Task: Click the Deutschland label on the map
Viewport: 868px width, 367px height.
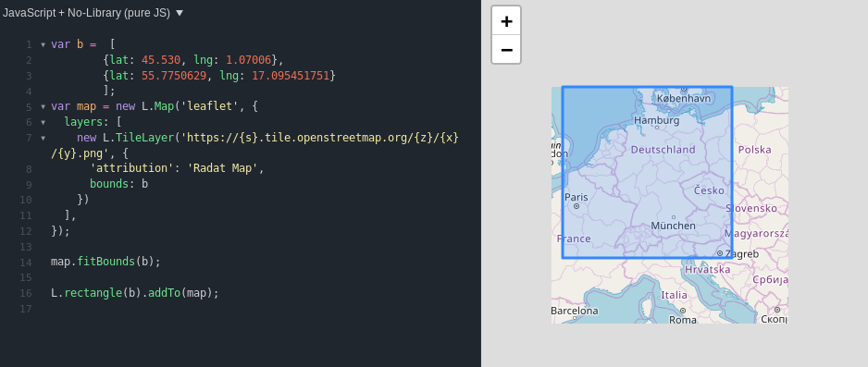Action: tap(663, 150)
